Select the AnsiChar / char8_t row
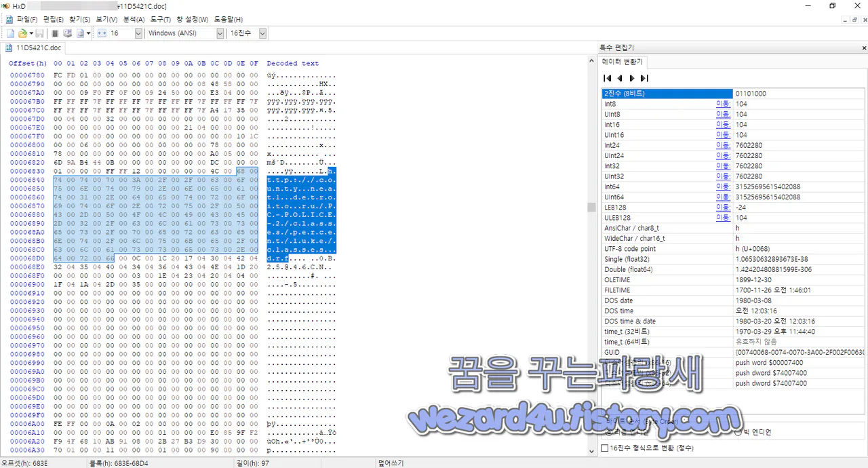 click(x=734, y=228)
